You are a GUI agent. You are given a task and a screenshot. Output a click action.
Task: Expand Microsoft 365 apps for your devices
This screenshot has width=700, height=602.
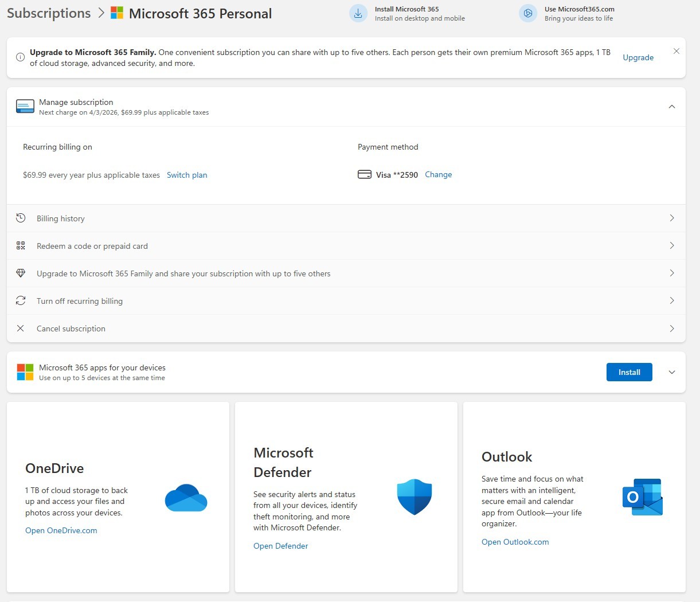[672, 372]
